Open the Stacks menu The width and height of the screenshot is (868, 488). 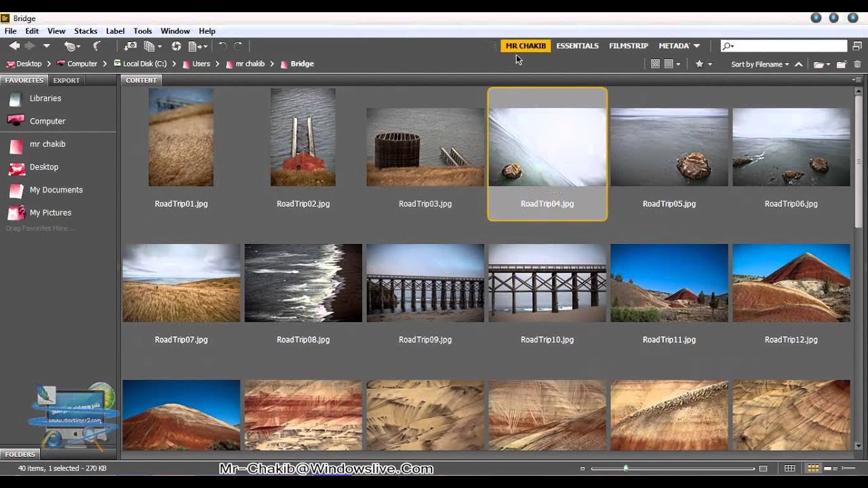coord(85,31)
